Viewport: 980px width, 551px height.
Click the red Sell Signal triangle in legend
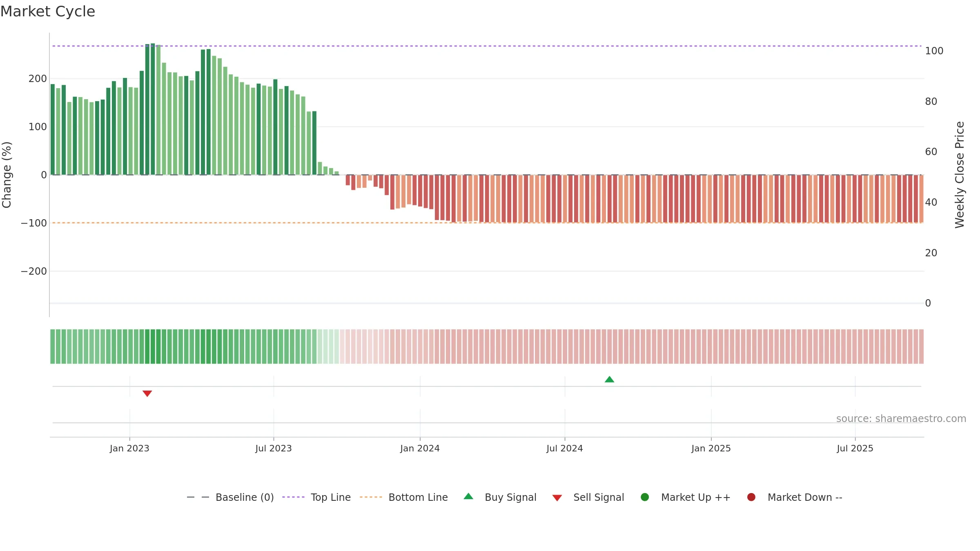click(557, 498)
